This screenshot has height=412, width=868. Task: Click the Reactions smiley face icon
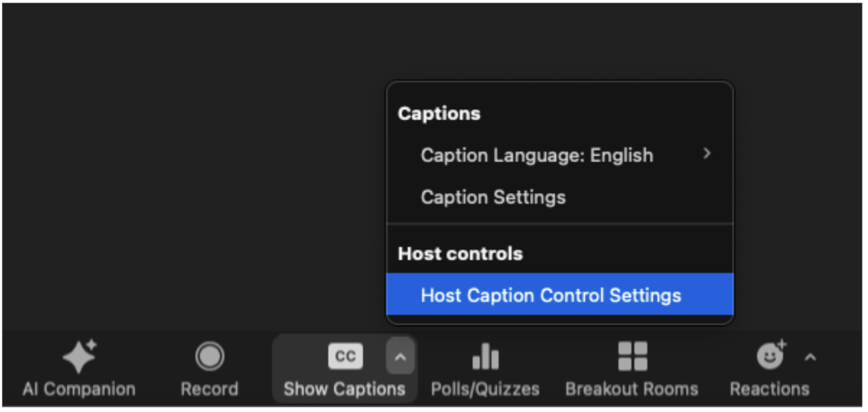click(771, 356)
